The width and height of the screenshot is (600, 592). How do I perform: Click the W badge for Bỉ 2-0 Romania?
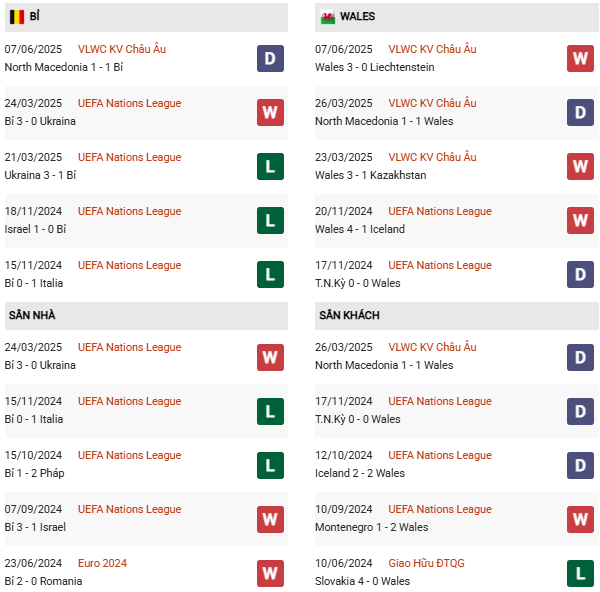pos(270,572)
